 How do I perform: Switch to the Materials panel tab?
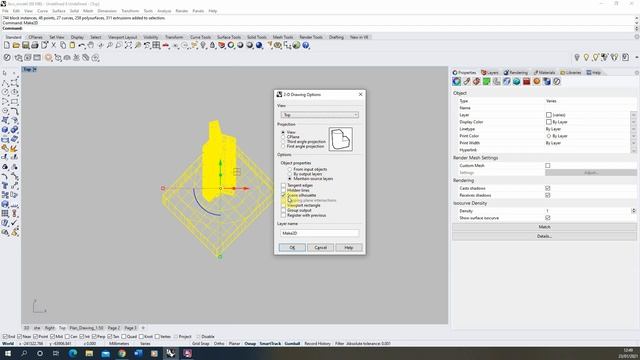click(544, 72)
